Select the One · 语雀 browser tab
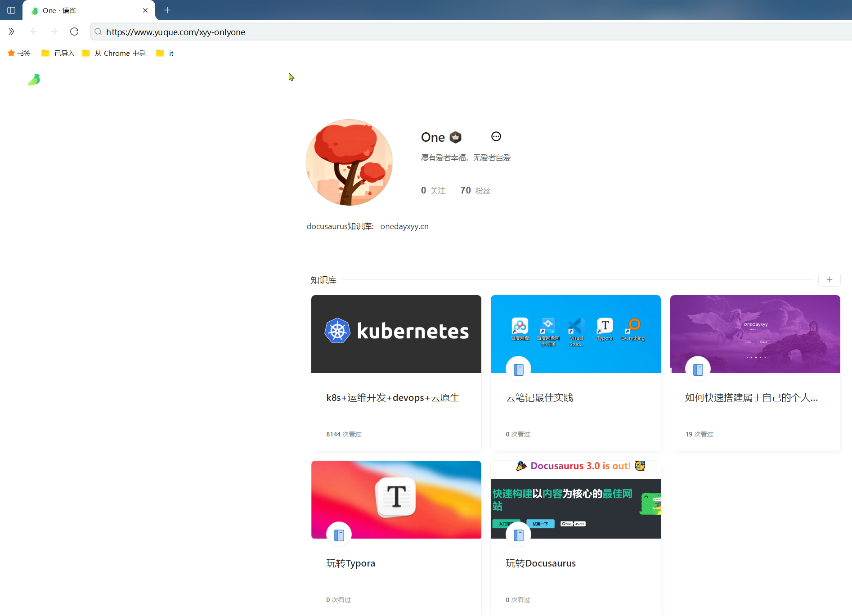Screen dimensions: 852x616 coord(89,10)
